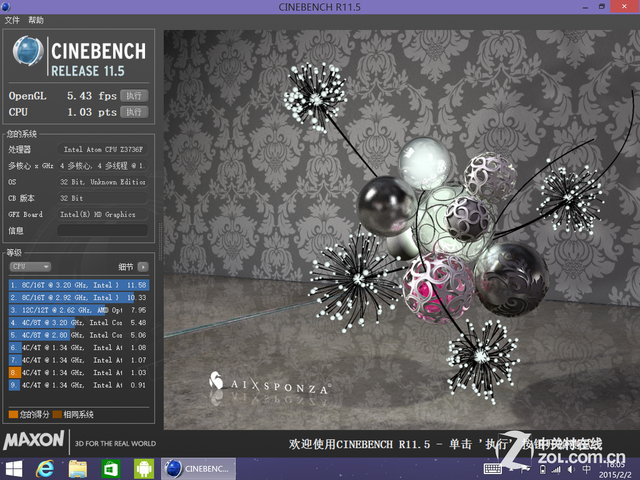
Task: Click the Cinebench globe logo
Action: coord(28,51)
